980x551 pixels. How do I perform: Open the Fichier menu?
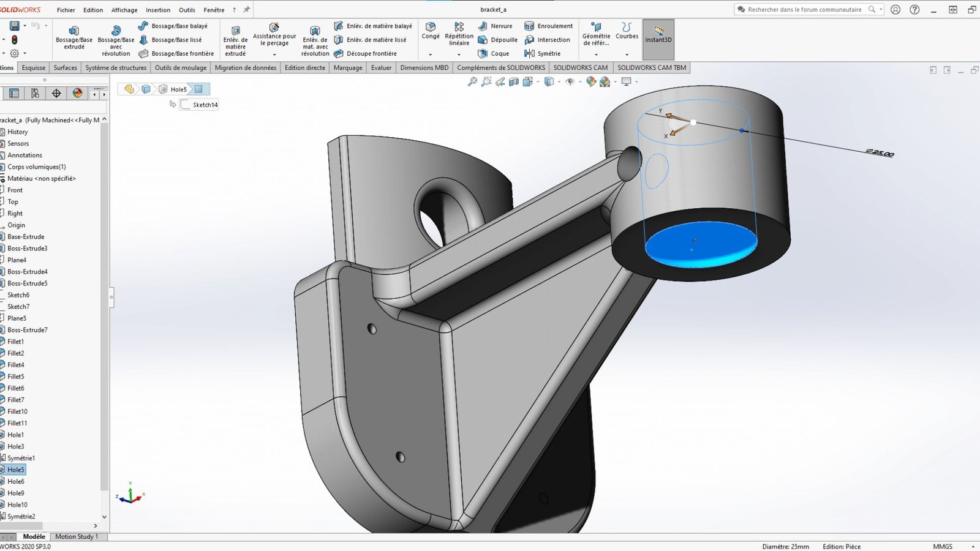tap(66, 10)
